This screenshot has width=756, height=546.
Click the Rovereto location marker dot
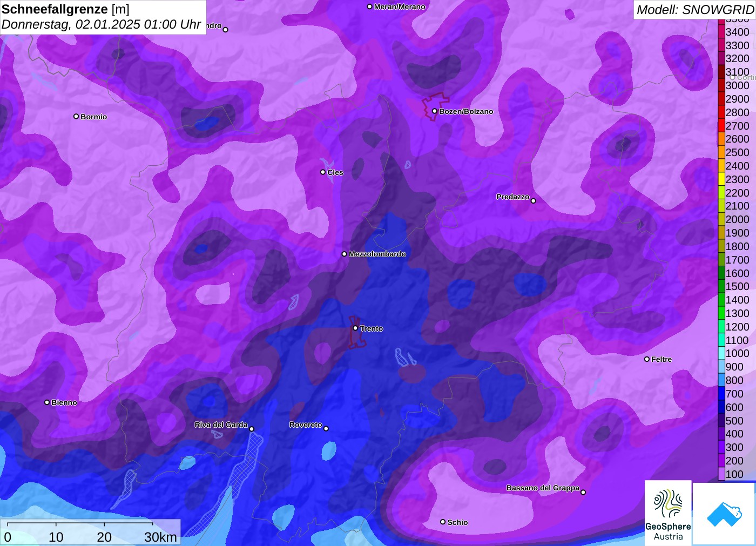pyautogui.click(x=326, y=429)
